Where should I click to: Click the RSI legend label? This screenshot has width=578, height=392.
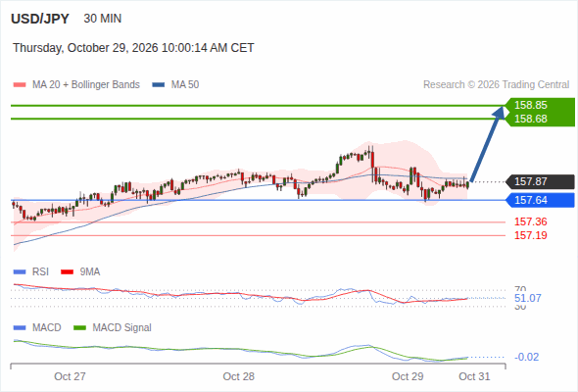click(x=40, y=272)
